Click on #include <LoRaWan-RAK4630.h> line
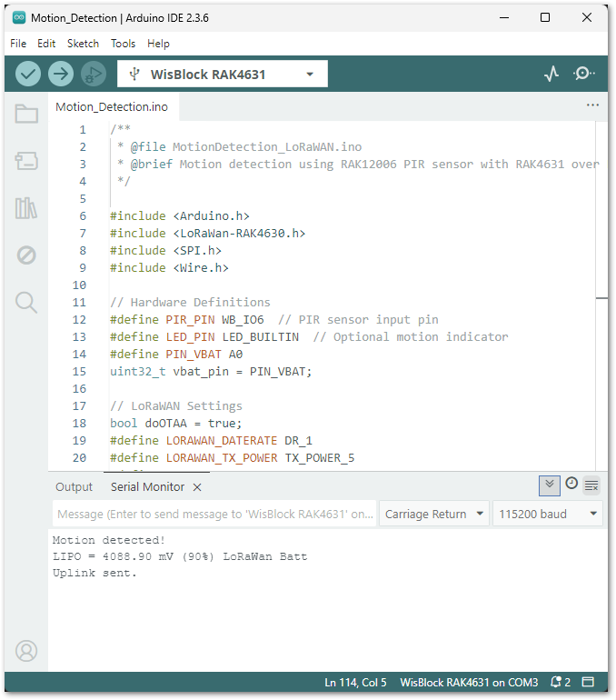Image resolution: width=616 pixels, height=700 pixels. tap(208, 233)
